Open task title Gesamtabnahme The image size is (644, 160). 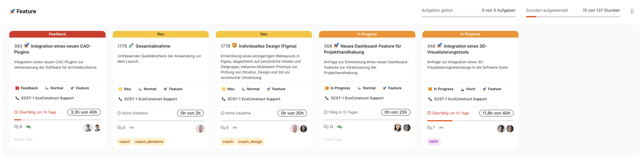153,46
